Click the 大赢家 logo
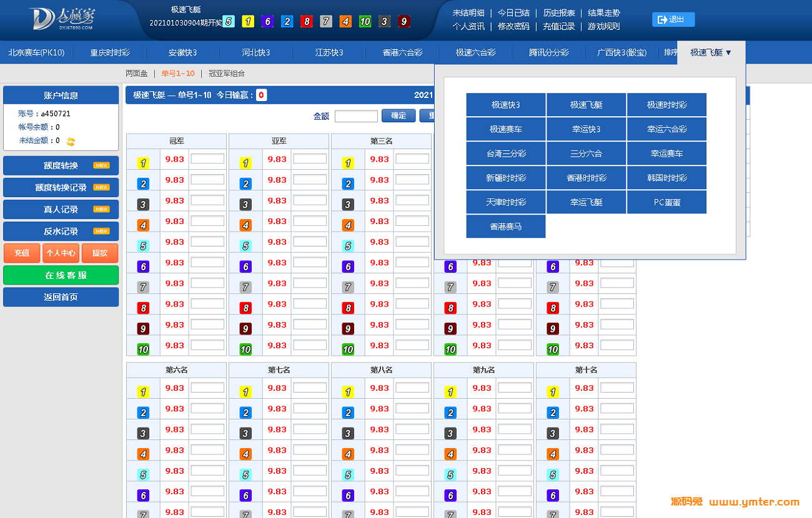Viewport: 812px width, 518px height. click(61, 19)
